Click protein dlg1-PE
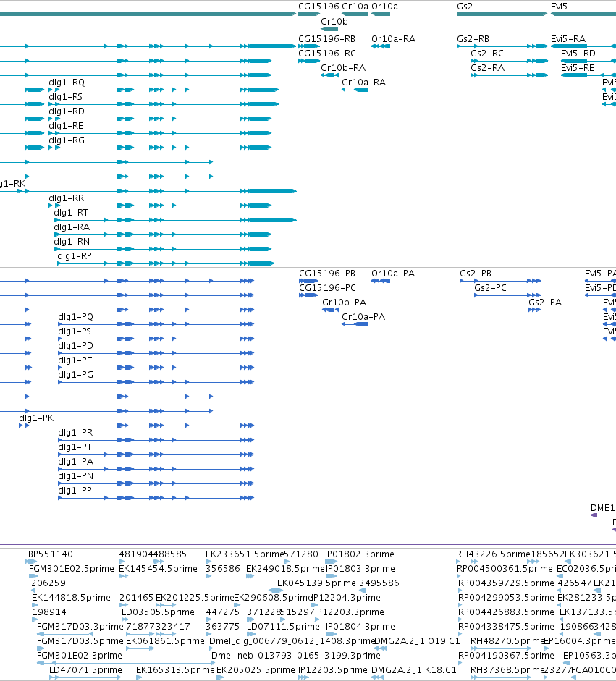This screenshot has height=681, width=616. pyautogui.click(x=75, y=360)
